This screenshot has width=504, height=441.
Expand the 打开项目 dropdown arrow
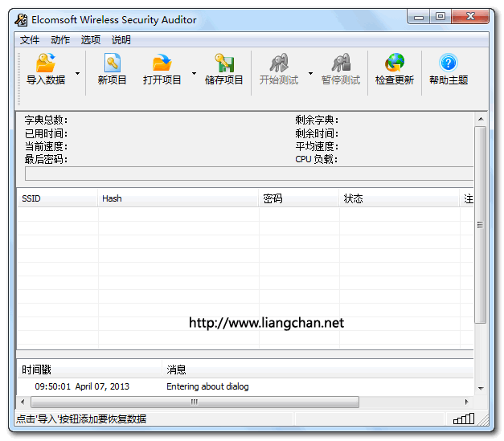pyautogui.click(x=194, y=74)
